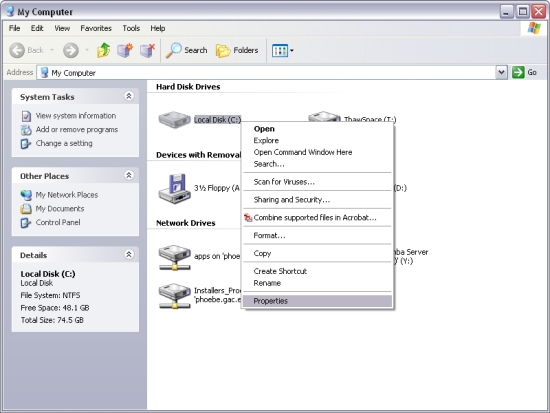Choose Search... in the context menu
The image size is (550, 413).
[x=317, y=164]
